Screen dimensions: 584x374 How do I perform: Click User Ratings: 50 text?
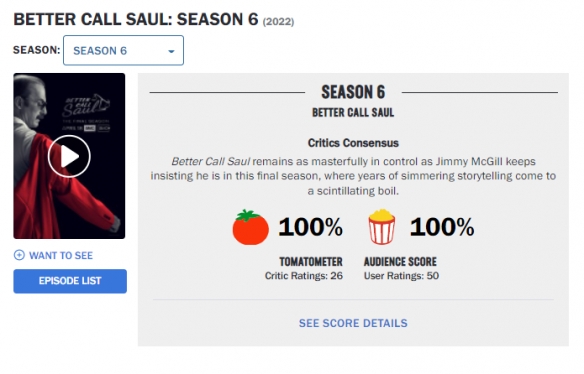pyautogui.click(x=401, y=276)
